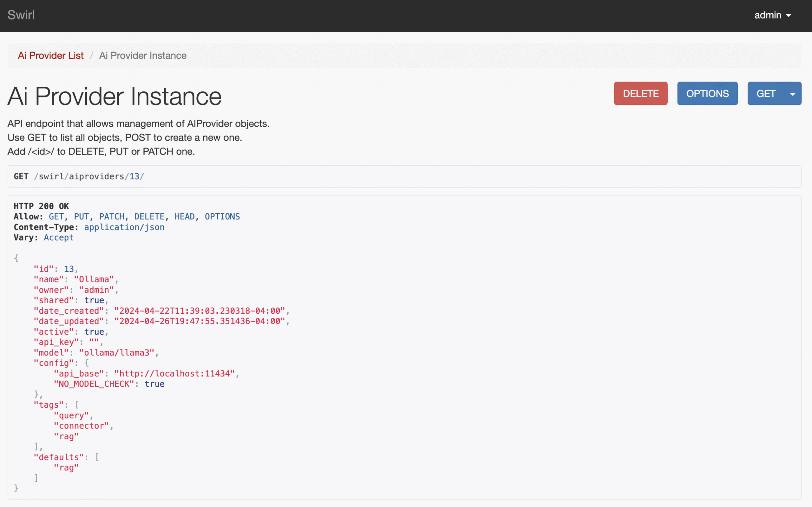The height and width of the screenshot is (507, 812).
Task: Expand the GET format dropdown caret
Action: [x=793, y=94]
